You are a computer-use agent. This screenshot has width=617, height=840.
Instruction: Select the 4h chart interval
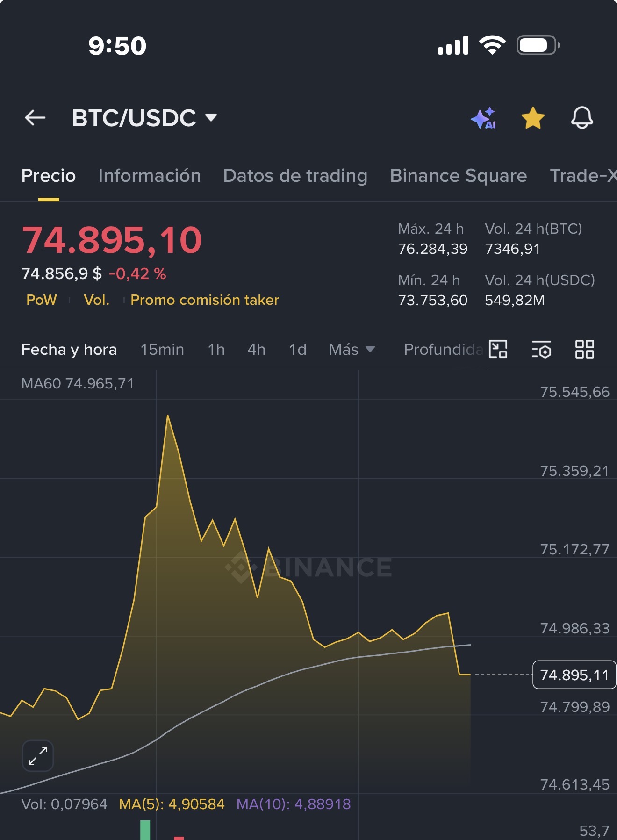click(256, 349)
